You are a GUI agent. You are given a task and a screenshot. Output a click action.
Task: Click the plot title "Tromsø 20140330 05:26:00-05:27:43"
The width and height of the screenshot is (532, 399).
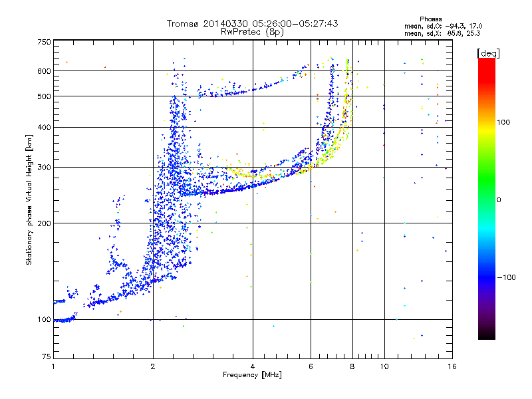[252, 23]
